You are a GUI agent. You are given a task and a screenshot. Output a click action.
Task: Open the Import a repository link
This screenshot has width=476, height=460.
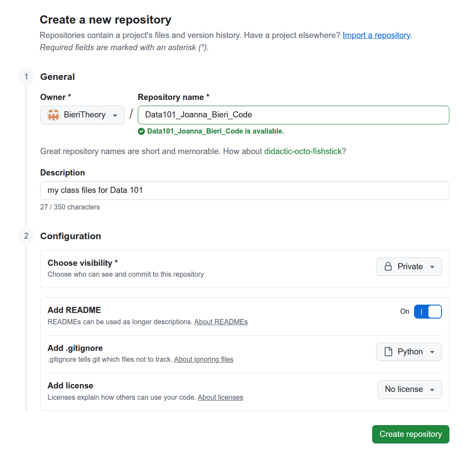click(x=376, y=35)
